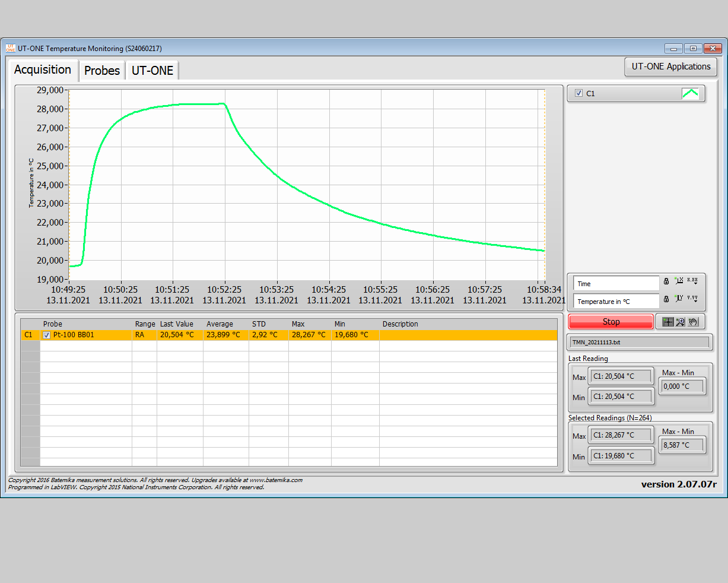Toggle the C1 channel visibility checkbox

(578, 93)
